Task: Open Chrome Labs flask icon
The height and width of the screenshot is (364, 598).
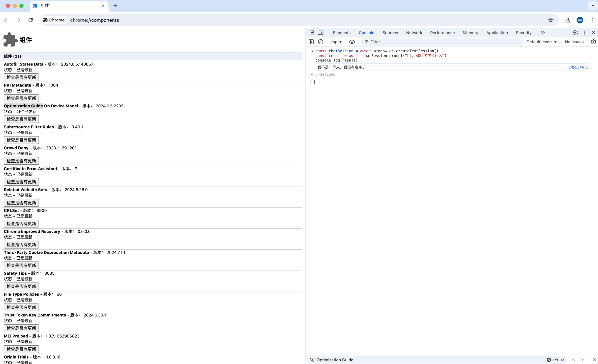Action: point(567,20)
